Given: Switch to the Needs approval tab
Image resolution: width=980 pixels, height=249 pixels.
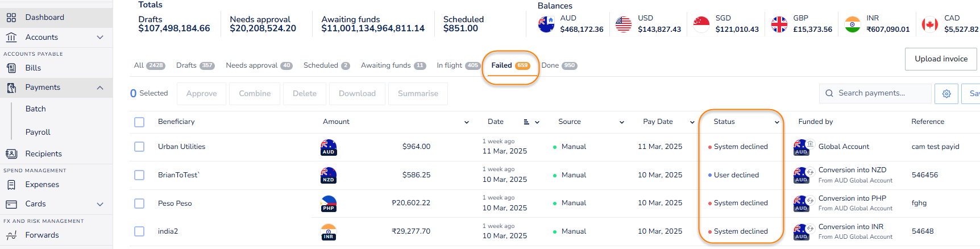Looking at the screenshot, I should click(259, 65).
